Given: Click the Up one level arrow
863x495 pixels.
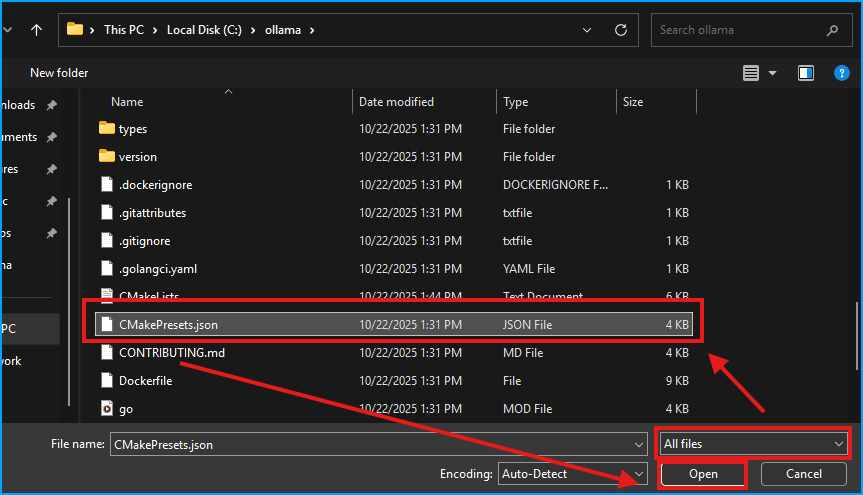Looking at the screenshot, I should (37, 30).
